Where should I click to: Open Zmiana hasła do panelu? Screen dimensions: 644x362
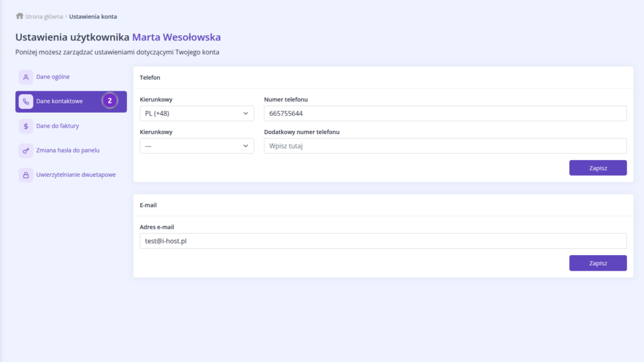click(68, 150)
